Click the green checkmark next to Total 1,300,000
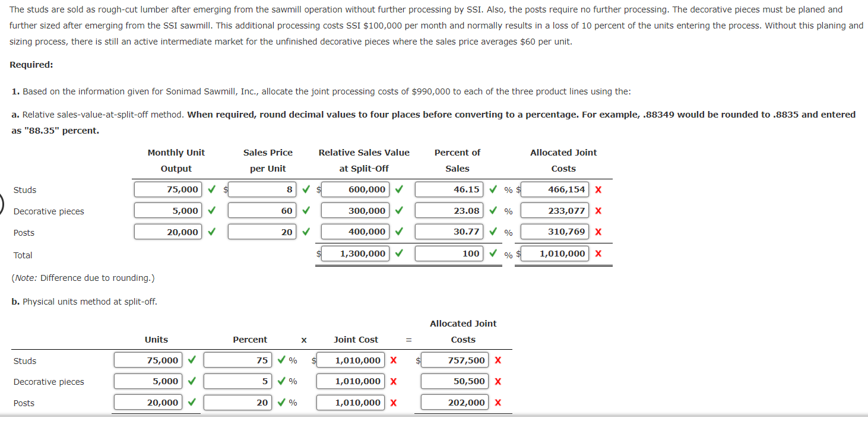This screenshot has height=421, width=868. [x=399, y=254]
